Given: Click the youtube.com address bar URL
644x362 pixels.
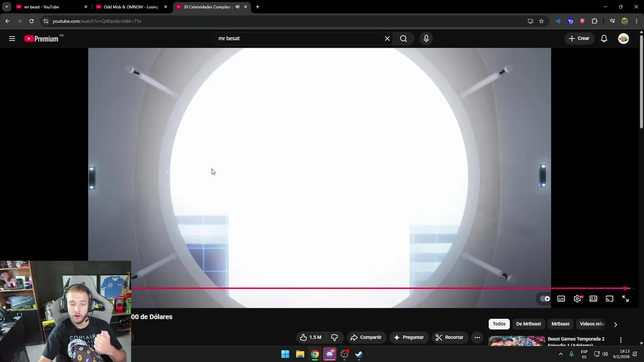Looking at the screenshot, I should [97, 21].
